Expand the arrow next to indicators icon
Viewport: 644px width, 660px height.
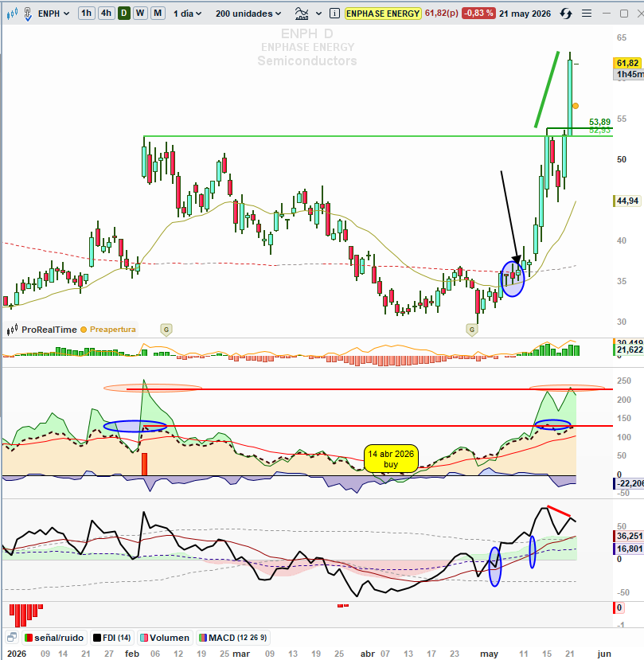318,14
